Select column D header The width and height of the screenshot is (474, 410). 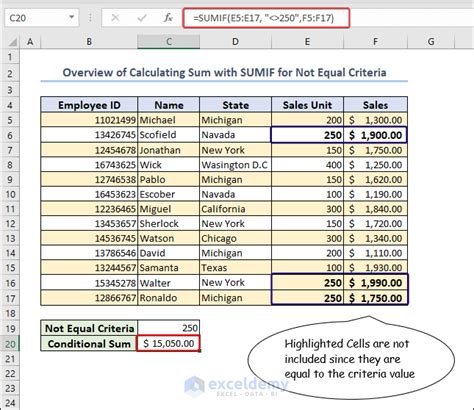point(235,42)
